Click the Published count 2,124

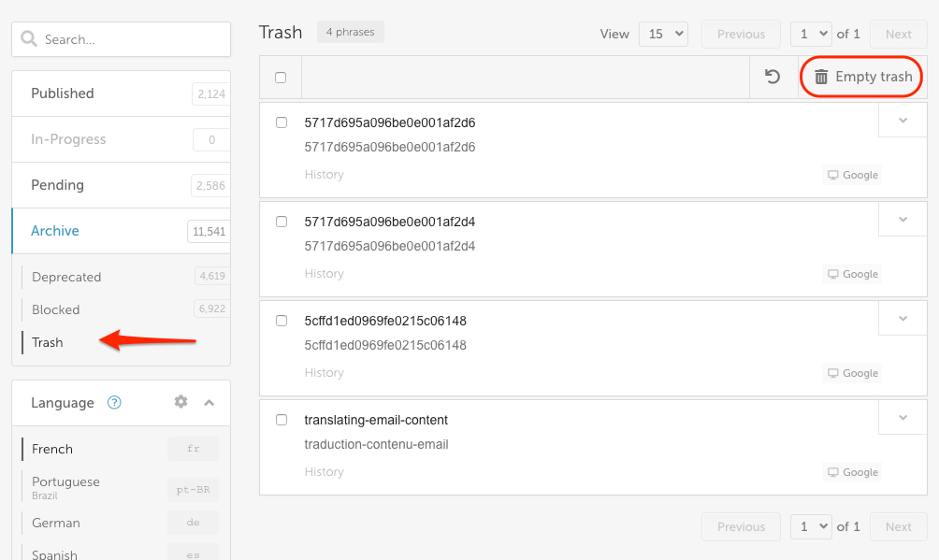click(211, 94)
